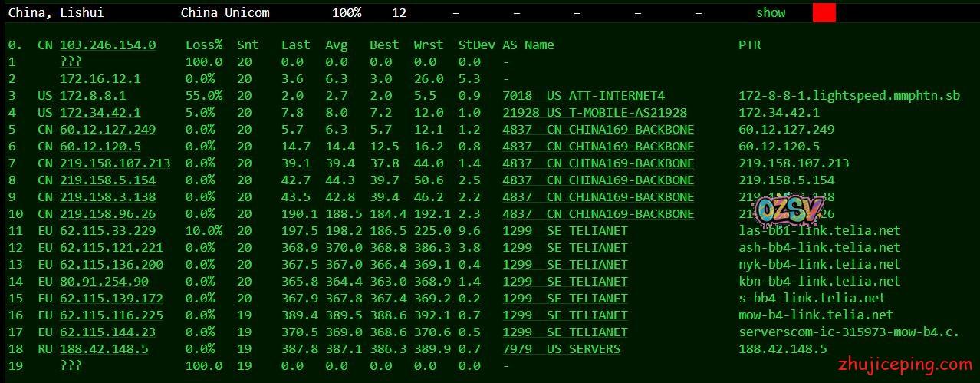The image size is (980, 383).
Task: Open IP 219.158.107.213 link
Action: click(x=115, y=163)
